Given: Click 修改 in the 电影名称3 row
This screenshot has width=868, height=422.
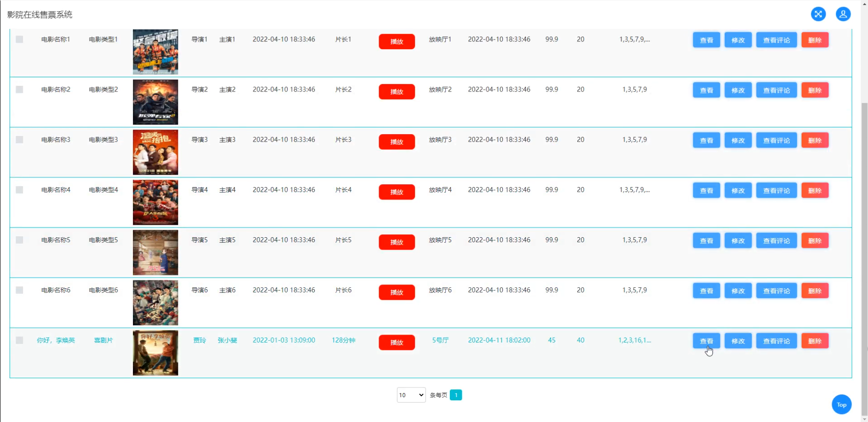Looking at the screenshot, I should click(x=738, y=140).
